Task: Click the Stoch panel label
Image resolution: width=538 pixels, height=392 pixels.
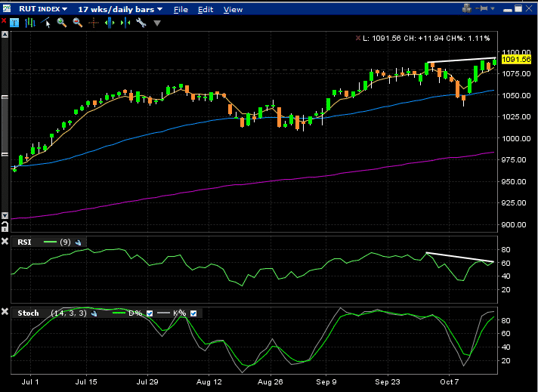Action: click(28, 313)
